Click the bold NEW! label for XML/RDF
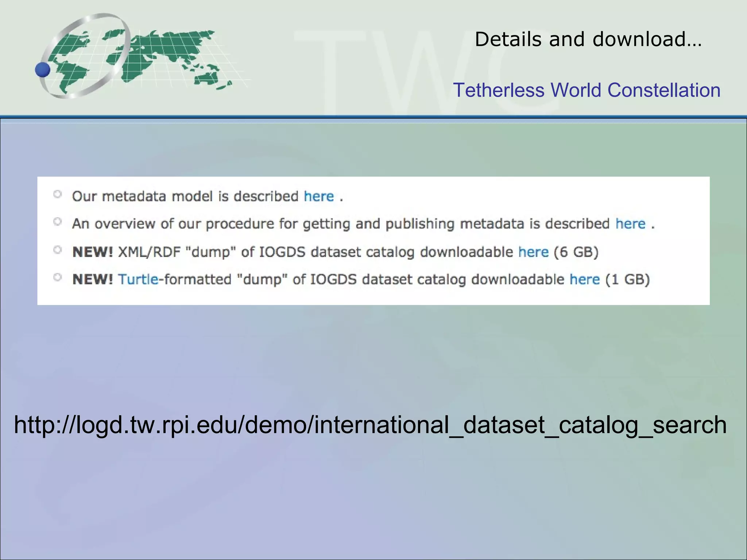 pyautogui.click(x=93, y=252)
